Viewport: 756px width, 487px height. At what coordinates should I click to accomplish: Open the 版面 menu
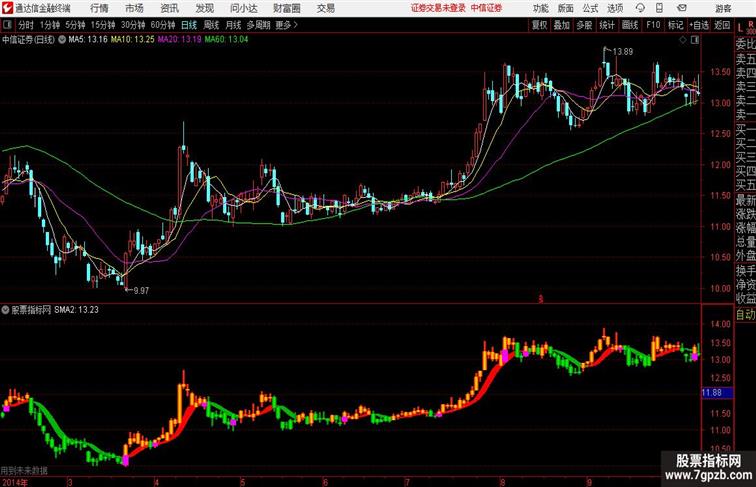(566, 8)
